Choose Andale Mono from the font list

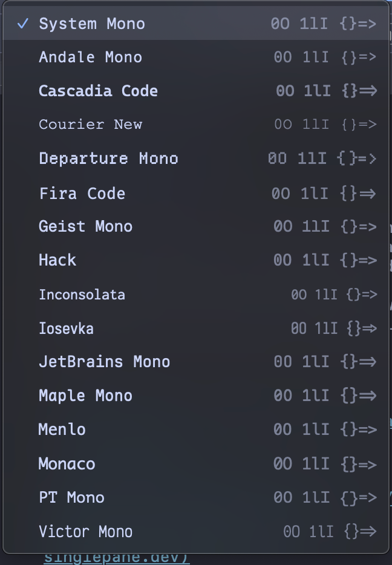(x=90, y=57)
